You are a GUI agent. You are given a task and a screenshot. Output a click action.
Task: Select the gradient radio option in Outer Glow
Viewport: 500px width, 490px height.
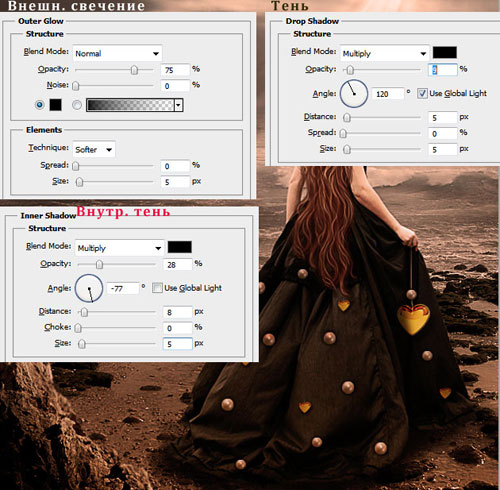pyautogui.click(x=77, y=105)
